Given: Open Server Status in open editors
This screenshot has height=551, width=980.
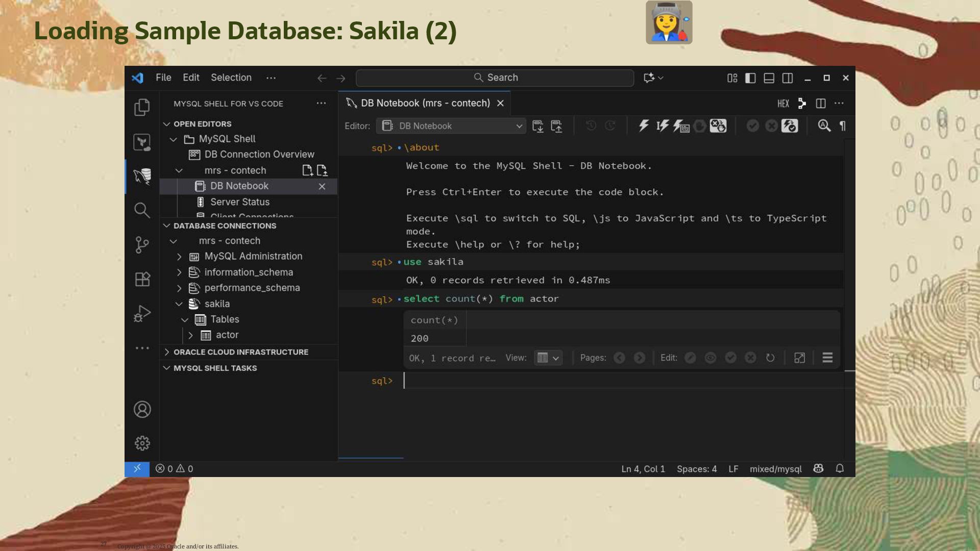Looking at the screenshot, I should (239, 202).
